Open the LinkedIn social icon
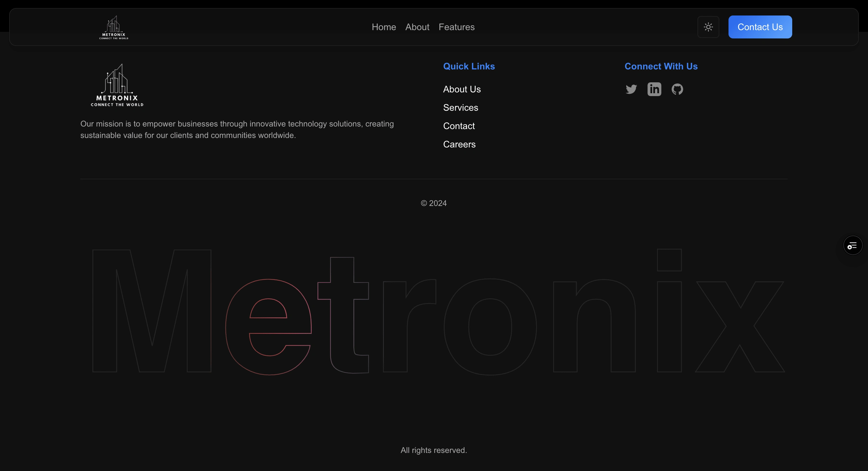The height and width of the screenshot is (471, 868). (654, 89)
